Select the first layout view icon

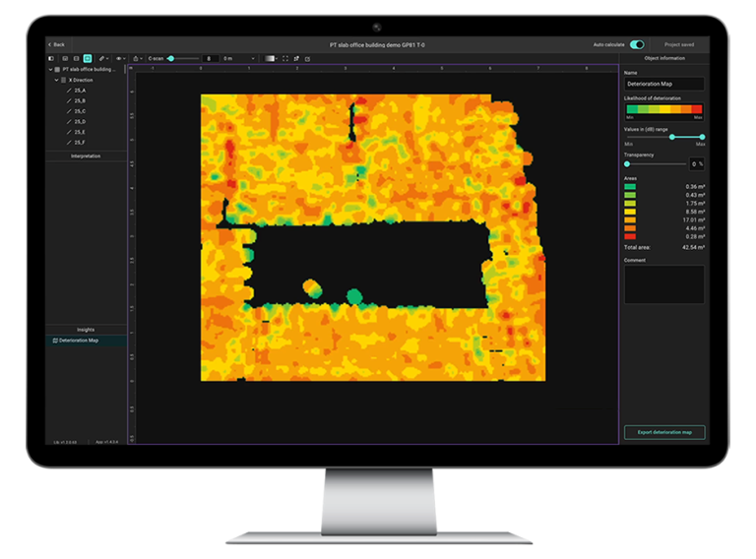[65, 58]
